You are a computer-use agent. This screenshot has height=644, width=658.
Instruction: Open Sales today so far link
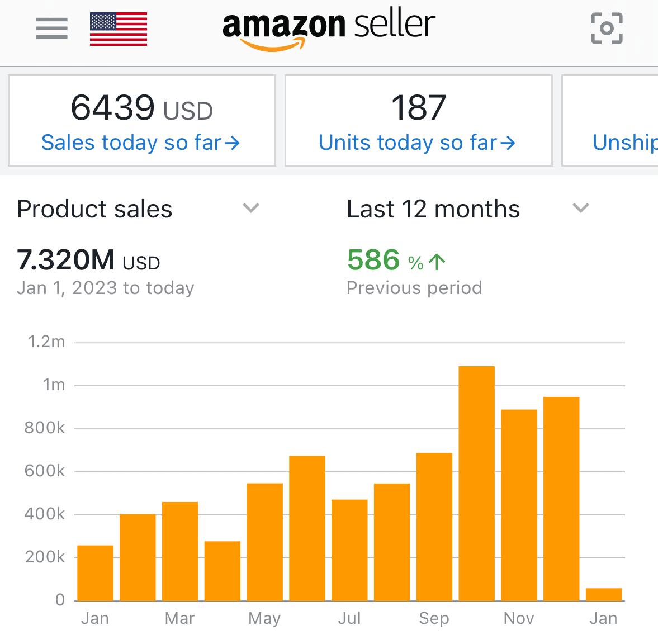tap(140, 143)
